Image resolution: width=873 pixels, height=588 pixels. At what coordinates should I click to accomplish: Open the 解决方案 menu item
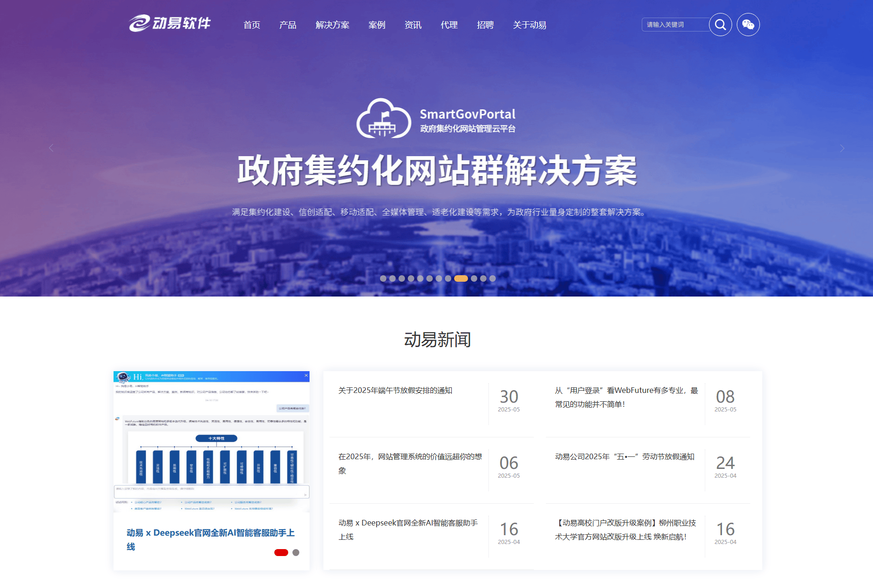[x=332, y=25]
